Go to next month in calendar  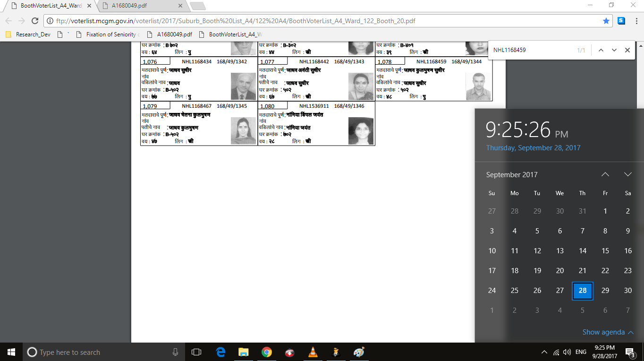(x=628, y=174)
